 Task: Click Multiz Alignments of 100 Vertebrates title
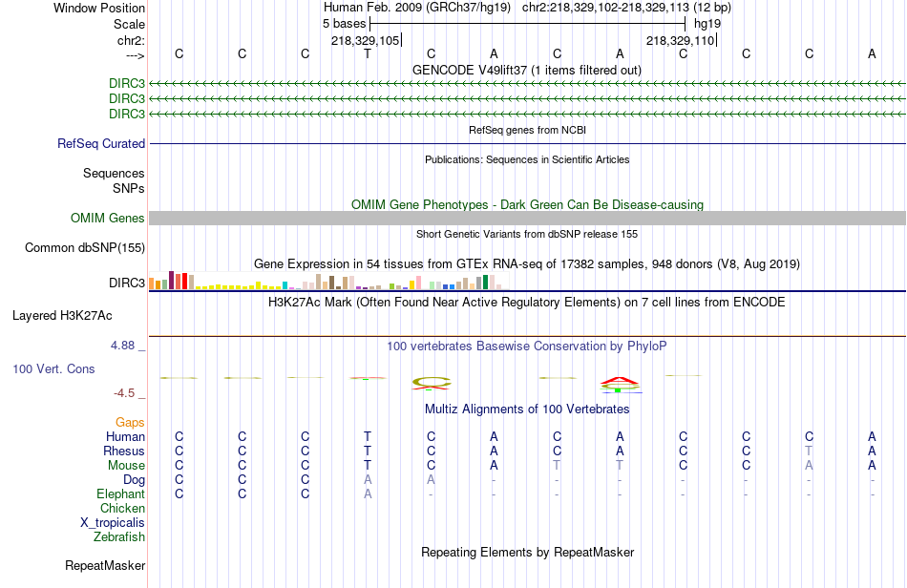click(x=527, y=409)
